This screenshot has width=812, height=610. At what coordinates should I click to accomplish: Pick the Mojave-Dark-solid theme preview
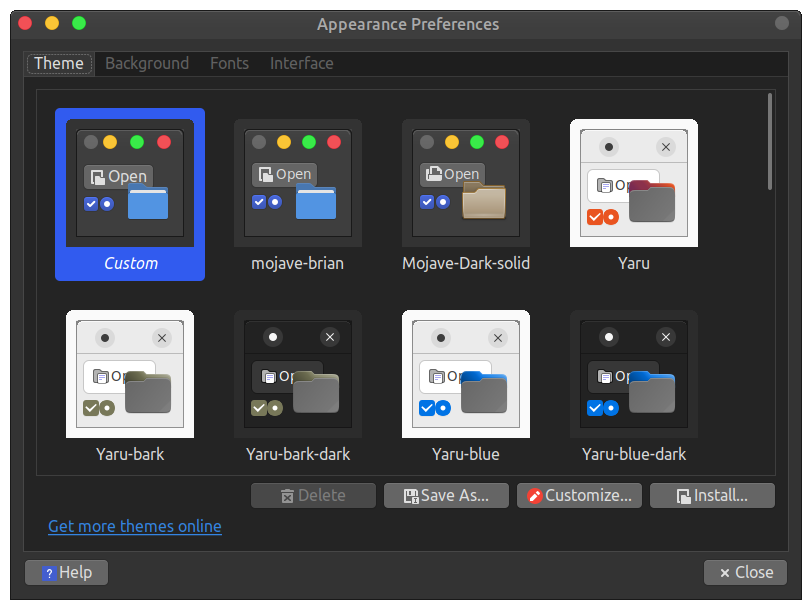(x=466, y=183)
